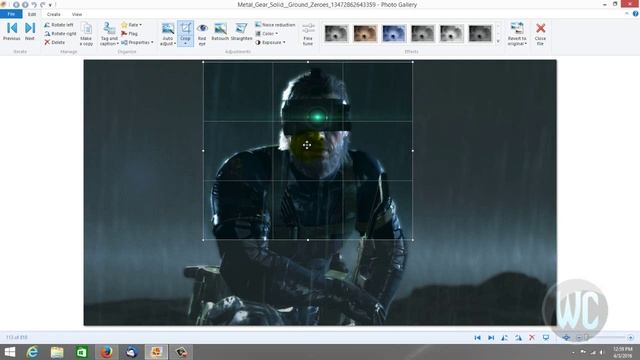This screenshot has width=640, height=360.
Task: Start the slide show from the bottom bar
Action: click(x=546, y=338)
